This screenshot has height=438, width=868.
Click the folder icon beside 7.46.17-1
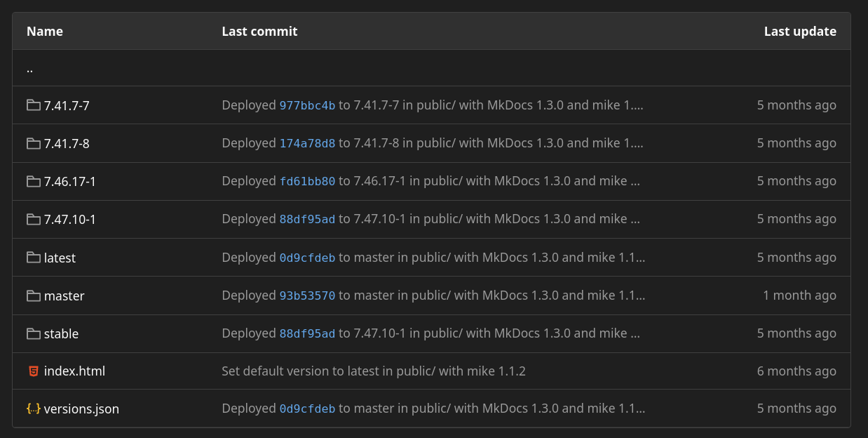pos(33,181)
